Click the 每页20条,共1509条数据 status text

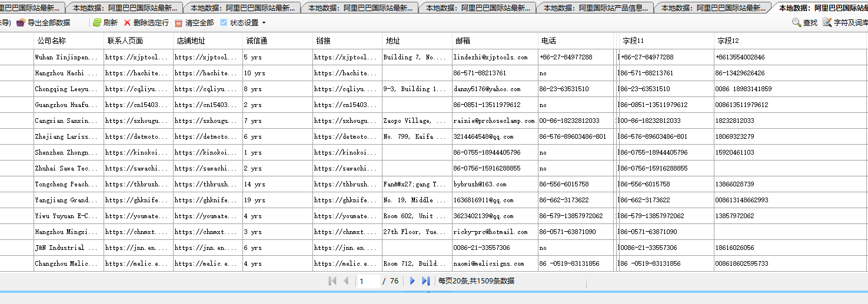(476, 281)
